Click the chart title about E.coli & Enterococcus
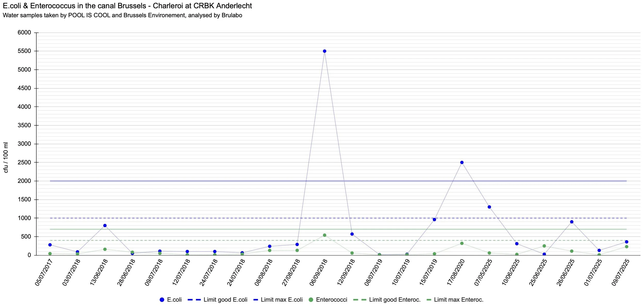The height and width of the screenshot is (306, 644). point(127,6)
